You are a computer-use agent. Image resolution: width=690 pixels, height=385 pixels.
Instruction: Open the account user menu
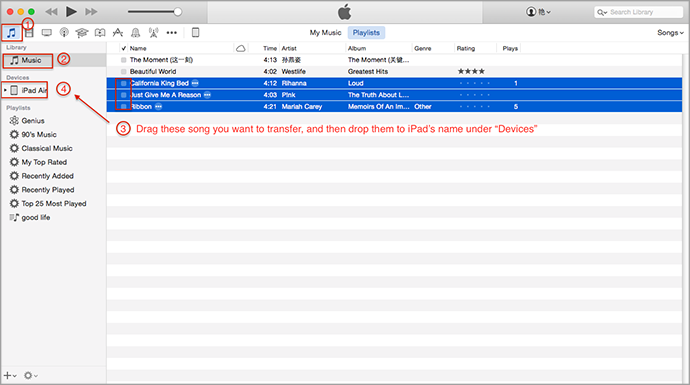click(538, 12)
